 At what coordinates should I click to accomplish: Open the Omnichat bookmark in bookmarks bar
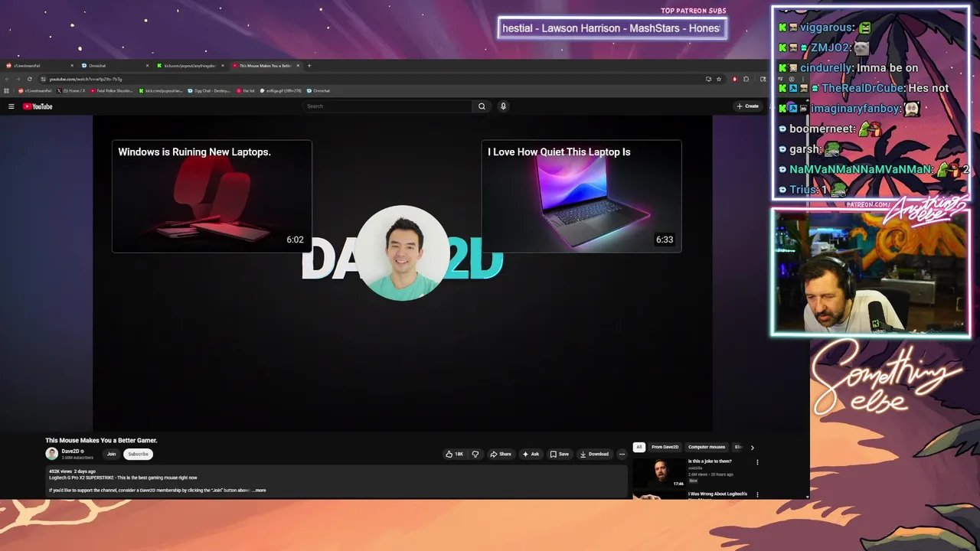point(318,90)
